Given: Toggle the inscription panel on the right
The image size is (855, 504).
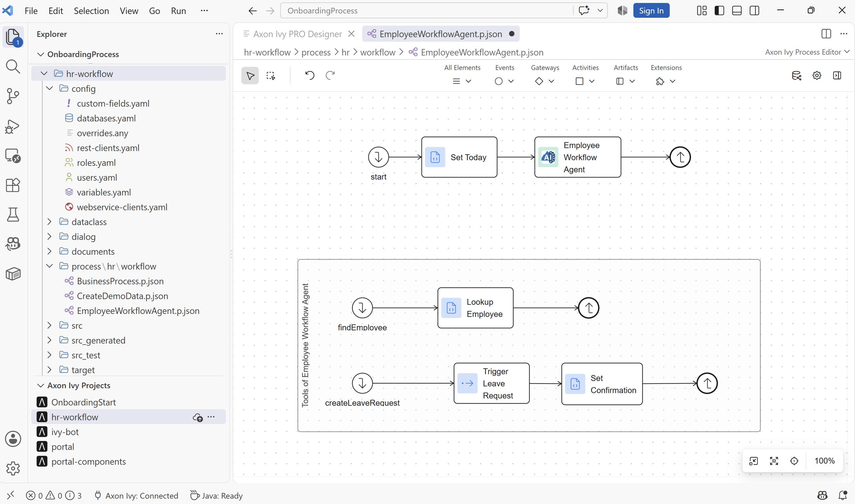Looking at the screenshot, I should click(x=837, y=75).
